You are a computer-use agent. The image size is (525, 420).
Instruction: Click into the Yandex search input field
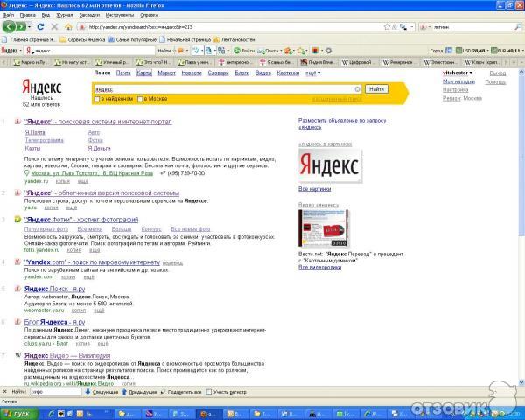223,89
